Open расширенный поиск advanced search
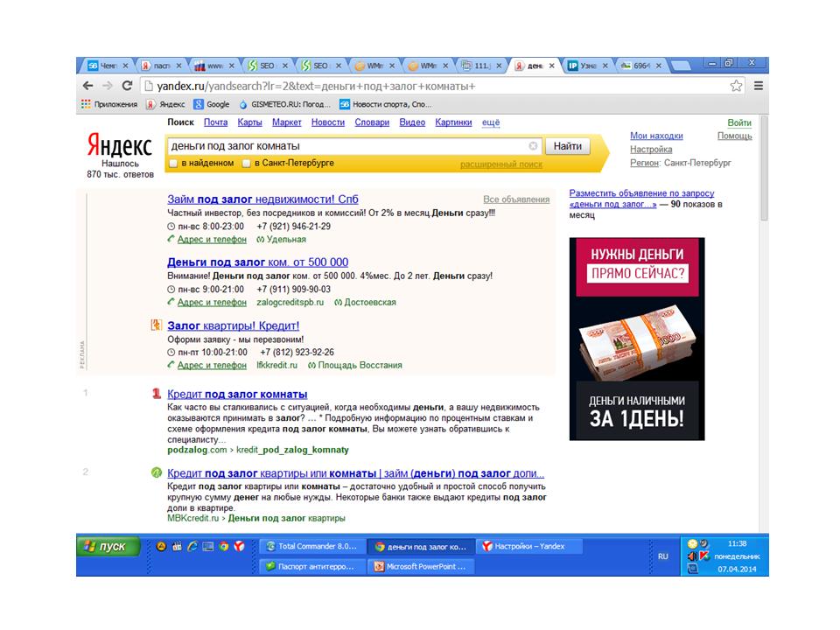Viewport: 840px width, 630px height. [500, 164]
